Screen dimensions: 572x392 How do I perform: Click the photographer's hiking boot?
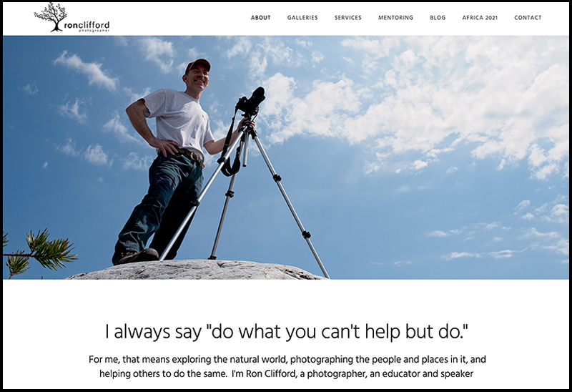click(136, 256)
